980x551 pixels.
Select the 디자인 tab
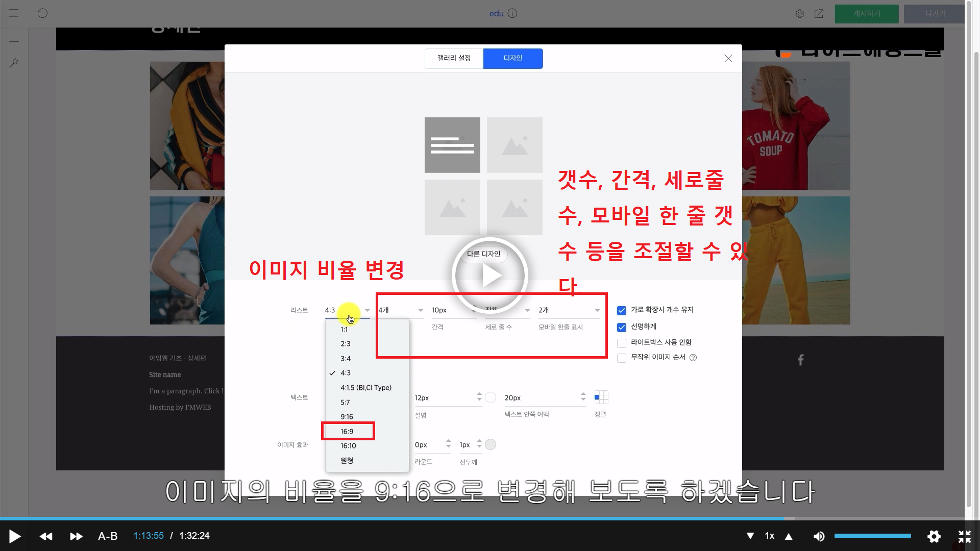512,58
